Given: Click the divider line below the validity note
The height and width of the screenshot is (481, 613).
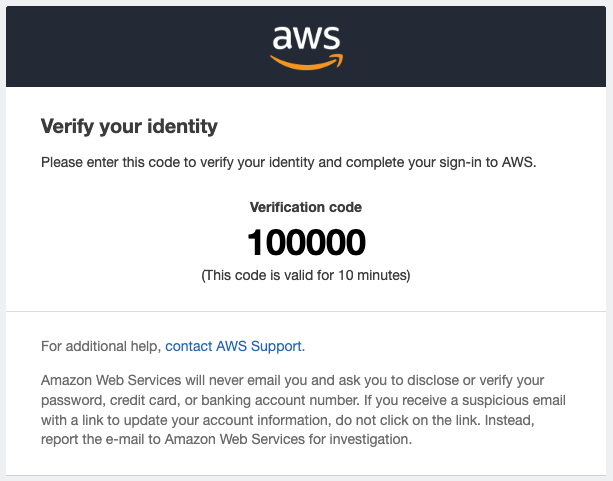Looking at the screenshot, I should pos(306,311).
